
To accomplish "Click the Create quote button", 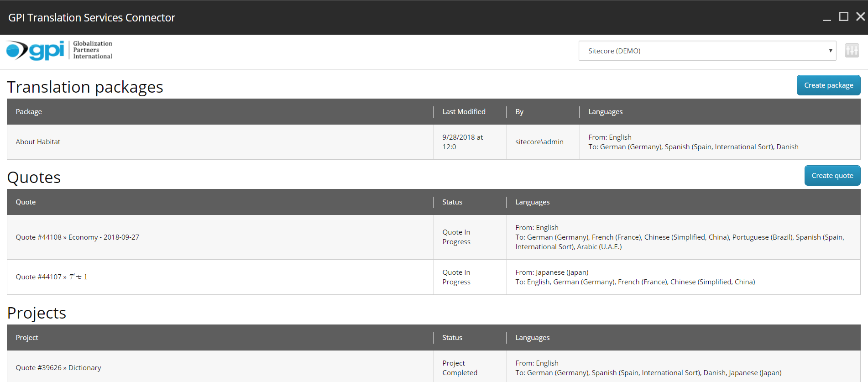I will coord(832,176).
